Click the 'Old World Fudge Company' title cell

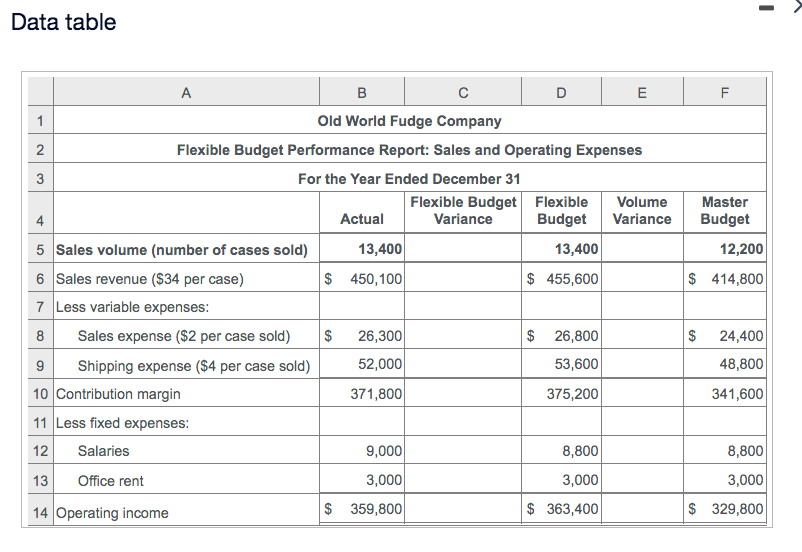[410, 121]
